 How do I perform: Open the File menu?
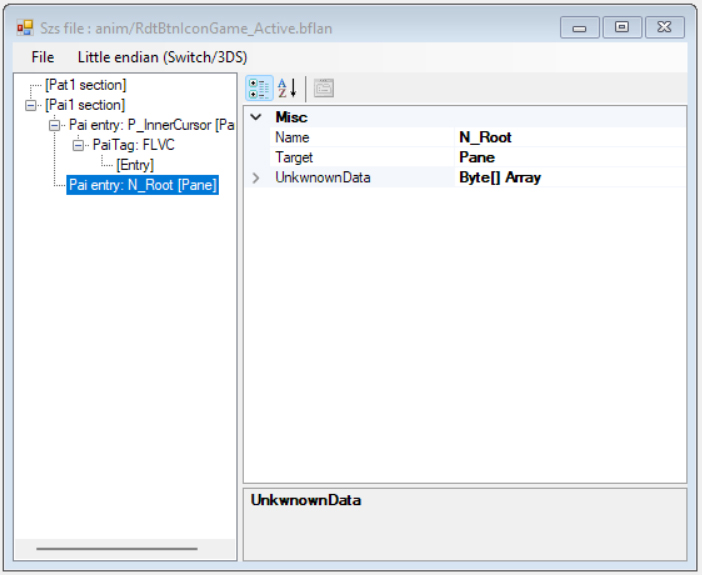click(x=43, y=57)
